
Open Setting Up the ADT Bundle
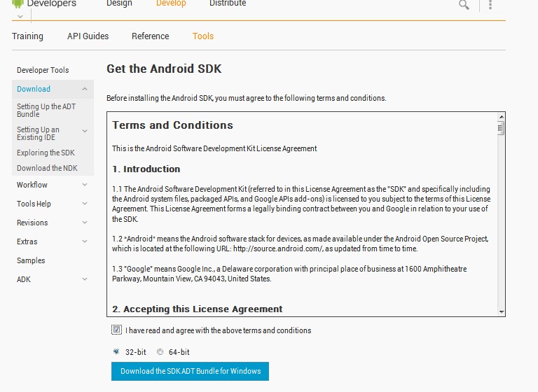point(46,110)
